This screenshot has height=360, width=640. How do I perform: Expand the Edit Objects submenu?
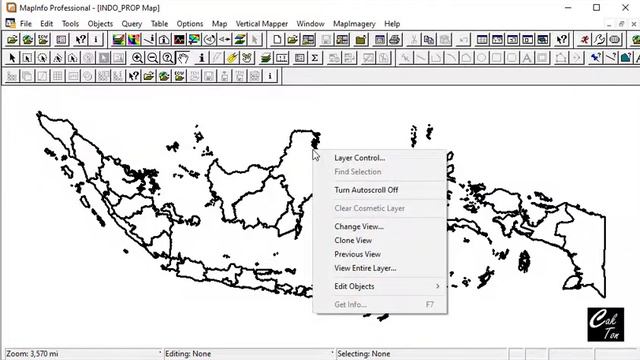click(x=381, y=287)
